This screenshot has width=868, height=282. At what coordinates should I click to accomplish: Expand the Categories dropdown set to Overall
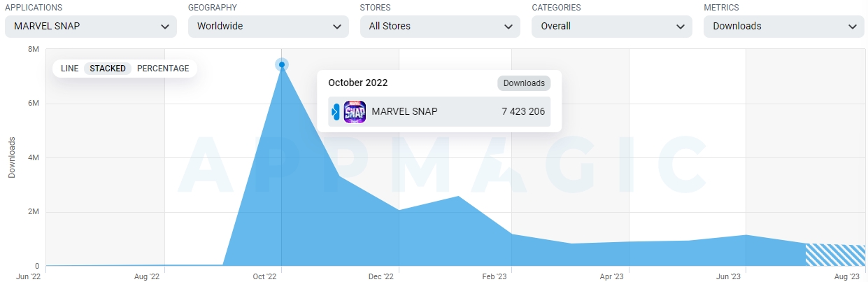[x=611, y=27]
